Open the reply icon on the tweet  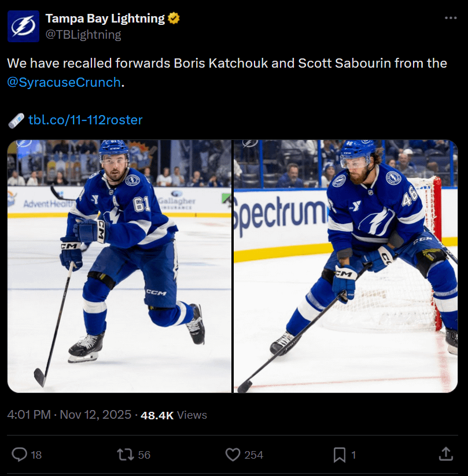[19, 456]
